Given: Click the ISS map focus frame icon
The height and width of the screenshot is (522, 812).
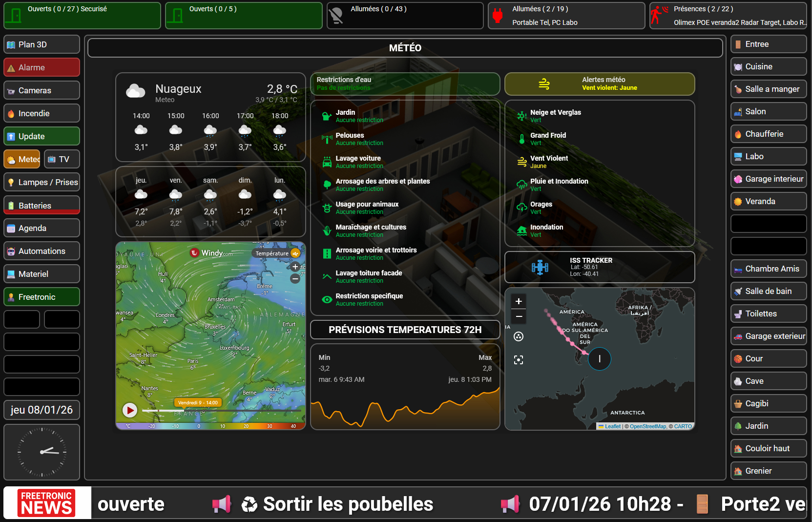Looking at the screenshot, I should [x=519, y=360].
